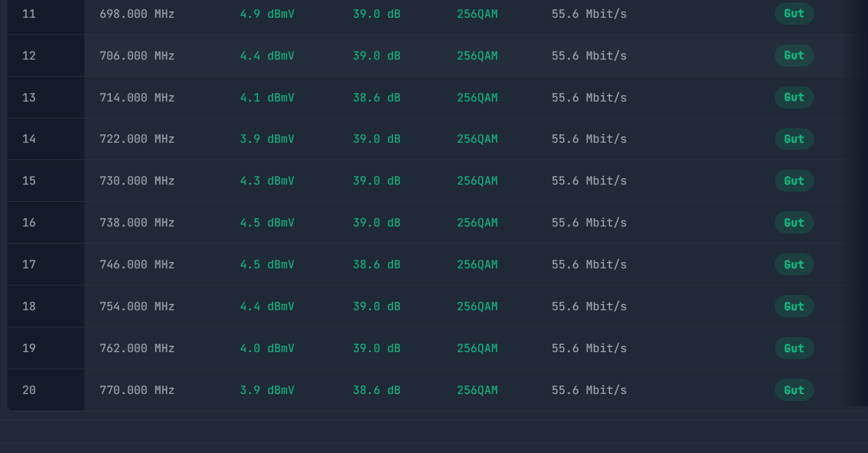Select the 38.6 dB value in channel 17 row
This screenshot has width=868, height=453.
coord(377,265)
